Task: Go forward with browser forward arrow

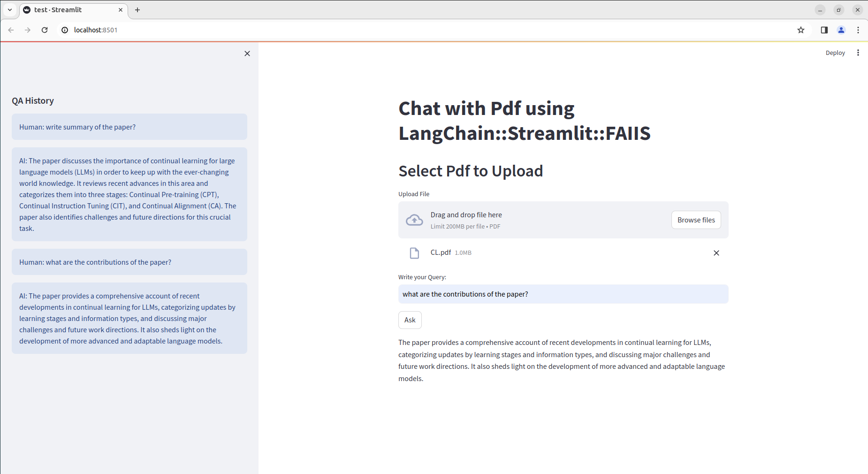Action: coord(28,30)
